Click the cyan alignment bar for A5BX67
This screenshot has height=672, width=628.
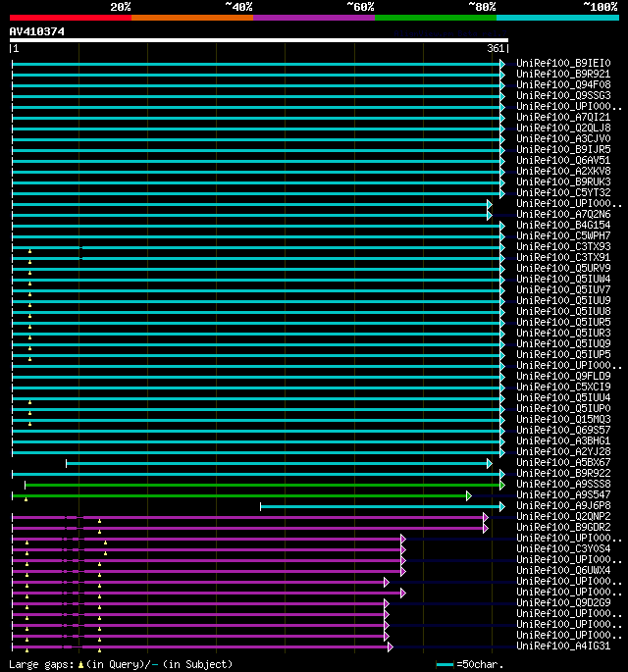point(277,463)
